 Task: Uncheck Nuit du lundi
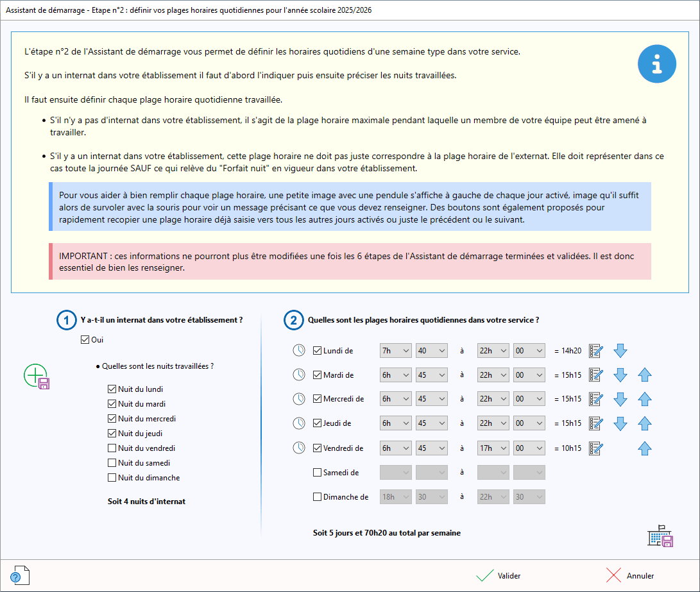112,389
